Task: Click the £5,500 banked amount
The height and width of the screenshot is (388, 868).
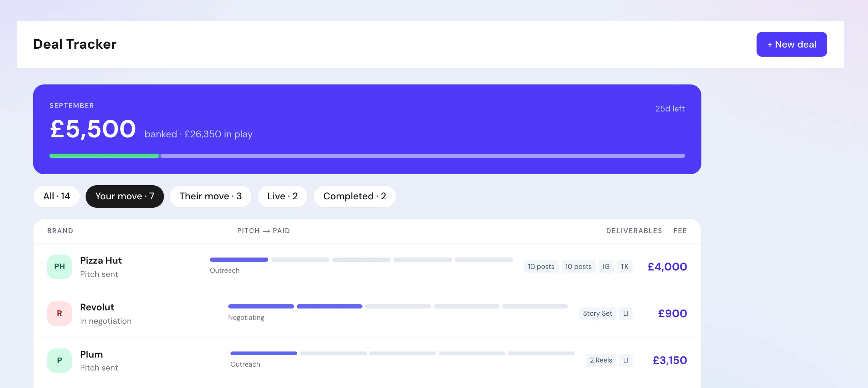Action: coord(93,129)
